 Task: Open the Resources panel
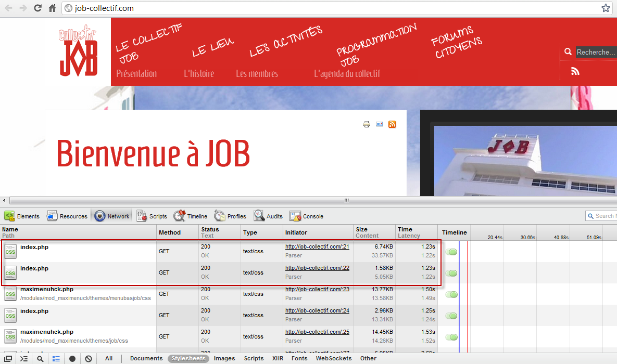pyautogui.click(x=67, y=216)
